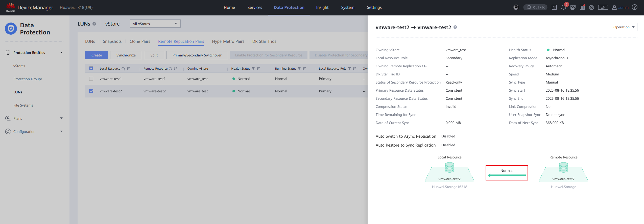Open Protection Groups in the sidebar
This screenshot has height=224, width=644.
pos(28,79)
